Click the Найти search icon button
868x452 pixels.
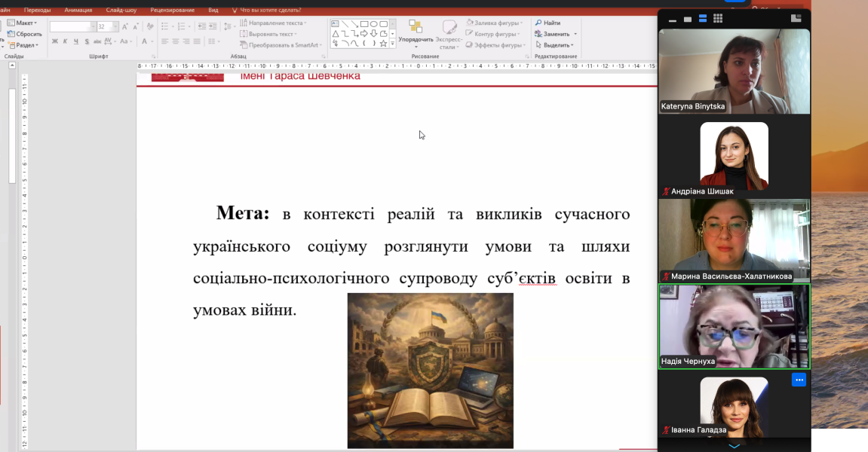pyautogui.click(x=547, y=23)
